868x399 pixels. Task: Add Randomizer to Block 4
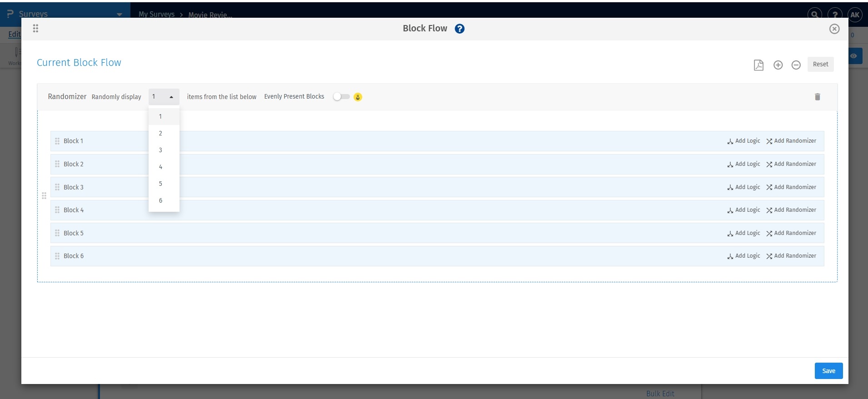pos(791,210)
